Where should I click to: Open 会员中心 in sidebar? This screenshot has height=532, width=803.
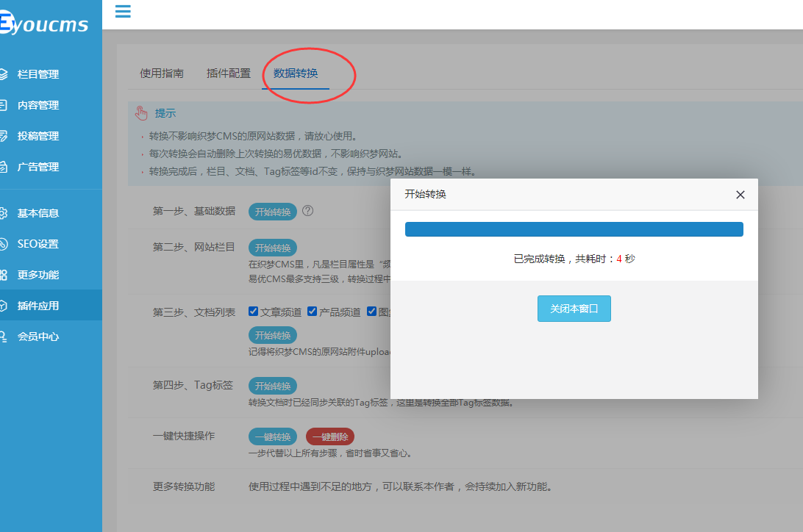point(38,337)
